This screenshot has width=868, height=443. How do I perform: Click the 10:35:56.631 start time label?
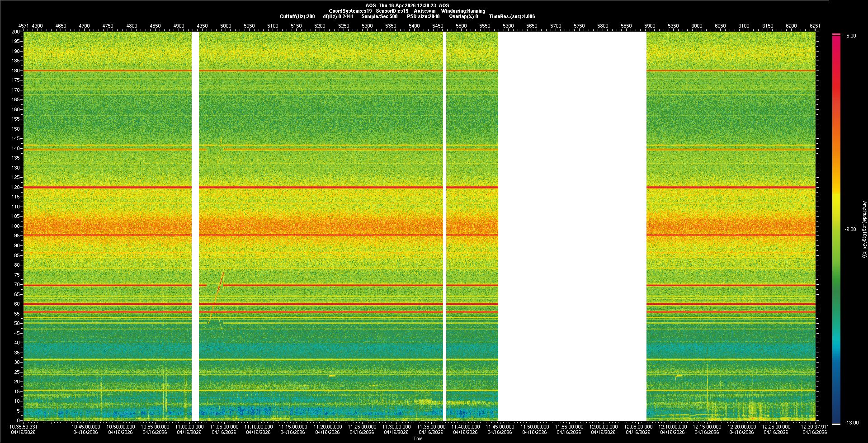tap(24, 426)
